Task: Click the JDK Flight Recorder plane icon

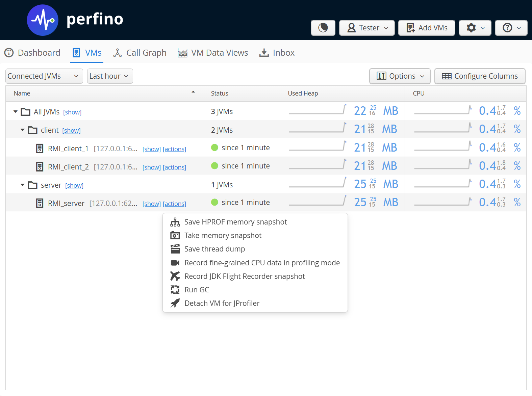Action: coord(175,276)
